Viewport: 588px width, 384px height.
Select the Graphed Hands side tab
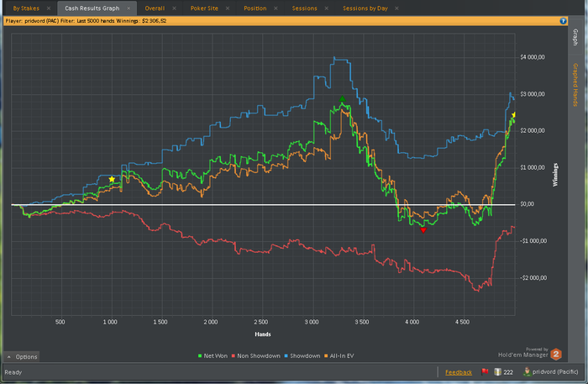point(575,85)
